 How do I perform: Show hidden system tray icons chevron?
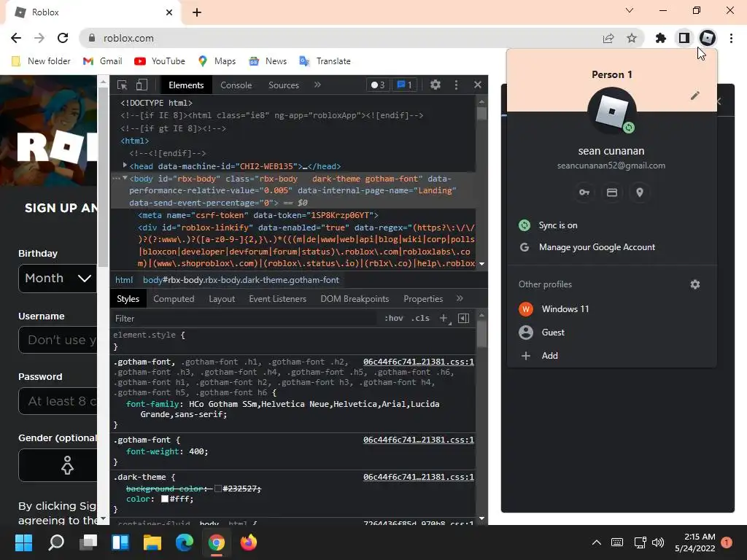(x=596, y=542)
